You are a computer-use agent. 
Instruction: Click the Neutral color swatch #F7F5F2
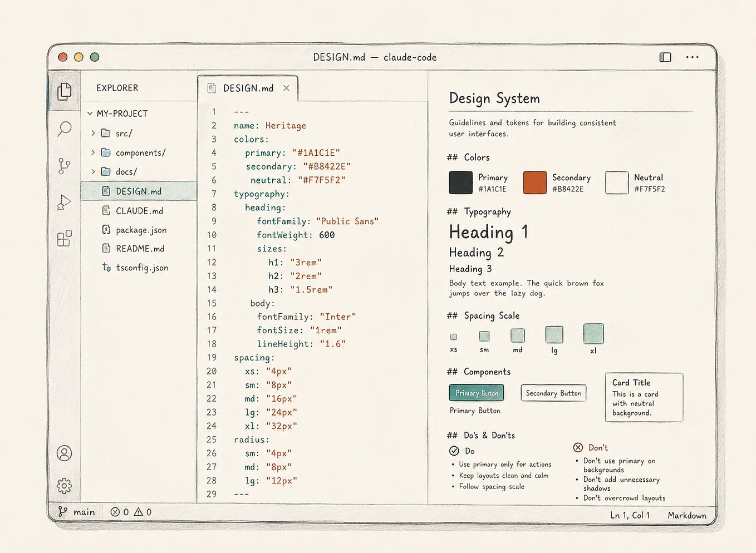click(x=617, y=182)
